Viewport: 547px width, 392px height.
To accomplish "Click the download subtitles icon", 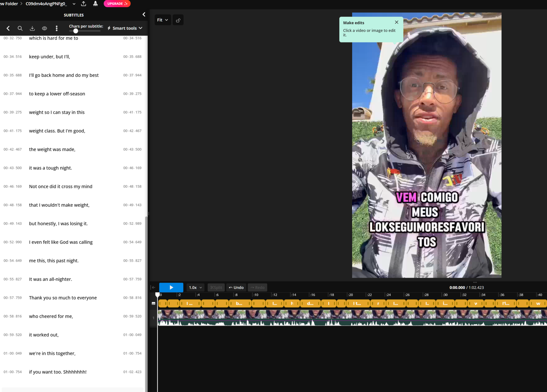I will point(32,28).
